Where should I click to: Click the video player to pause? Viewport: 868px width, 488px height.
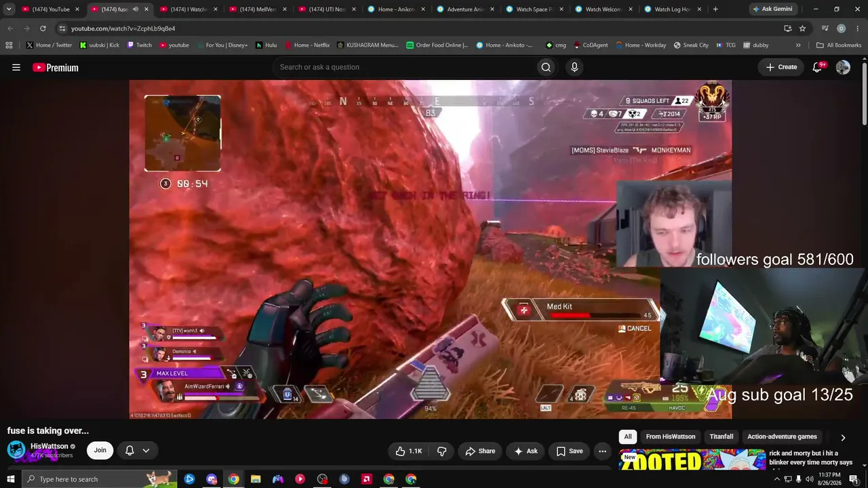[x=430, y=249]
